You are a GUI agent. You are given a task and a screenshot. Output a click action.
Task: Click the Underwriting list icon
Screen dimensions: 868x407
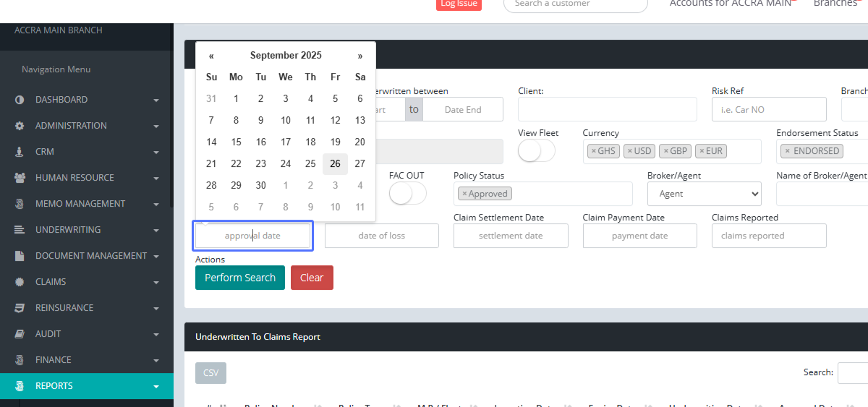pos(20,230)
